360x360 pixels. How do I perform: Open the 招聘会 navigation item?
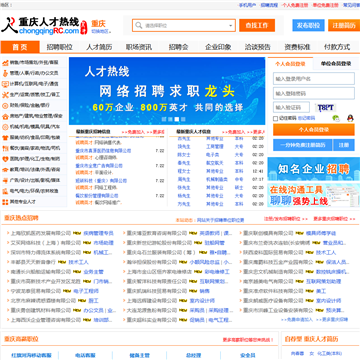point(178,47)
